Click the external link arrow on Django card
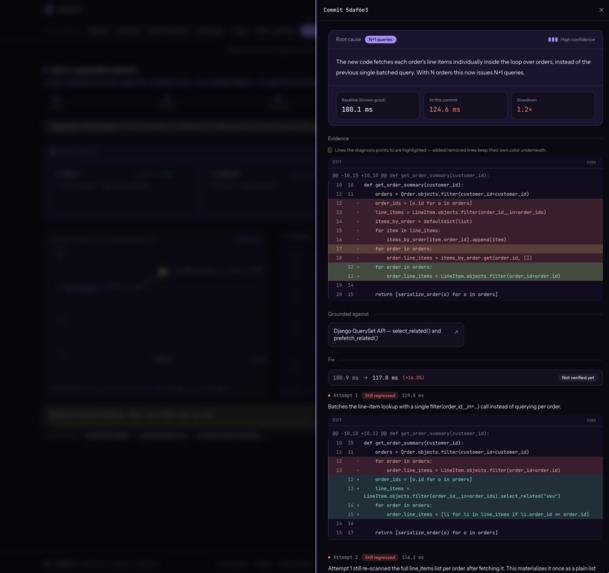Image resolution: width=609 pixels, height=573 pixels. click(456, 332)
